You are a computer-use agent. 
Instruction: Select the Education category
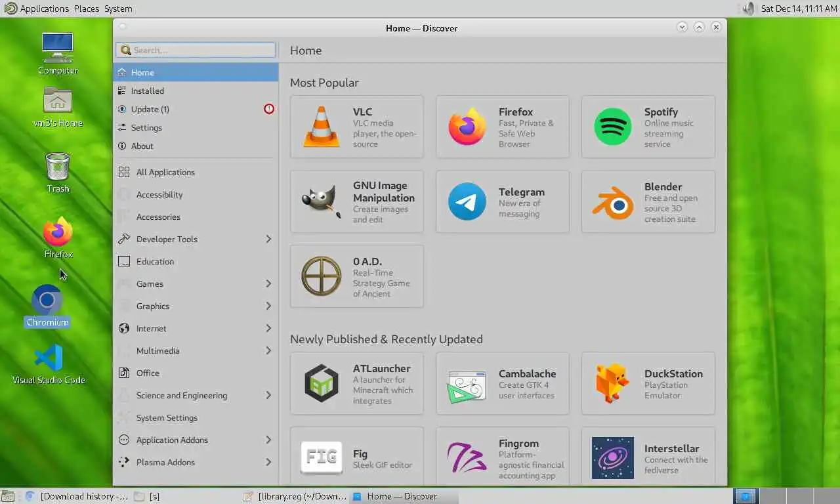pyautogui.click(x=196, y=261)
